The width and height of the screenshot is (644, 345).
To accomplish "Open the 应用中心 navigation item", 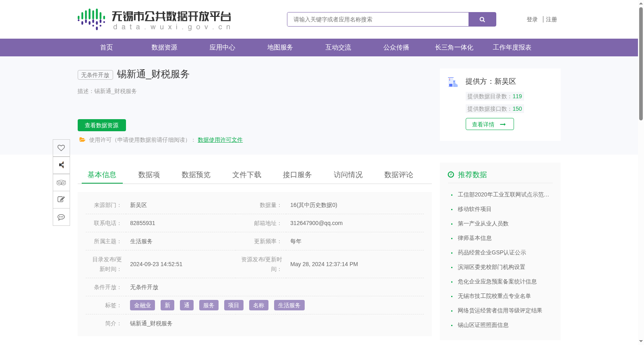I will pos(222,48).
